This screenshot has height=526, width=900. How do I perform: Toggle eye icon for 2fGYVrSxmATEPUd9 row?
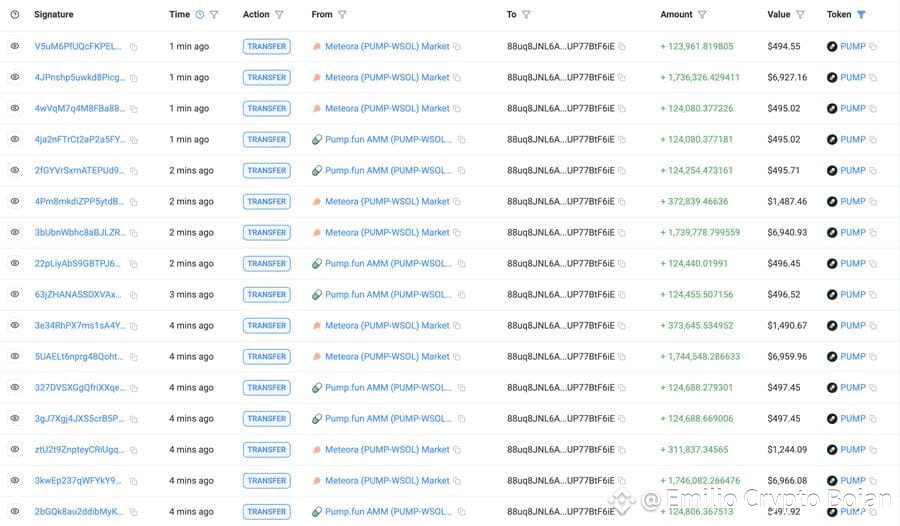tap(15, 170)
